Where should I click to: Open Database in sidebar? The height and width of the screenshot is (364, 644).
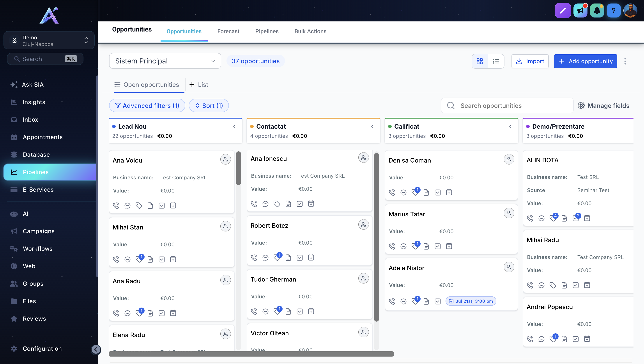pos(36,155)
